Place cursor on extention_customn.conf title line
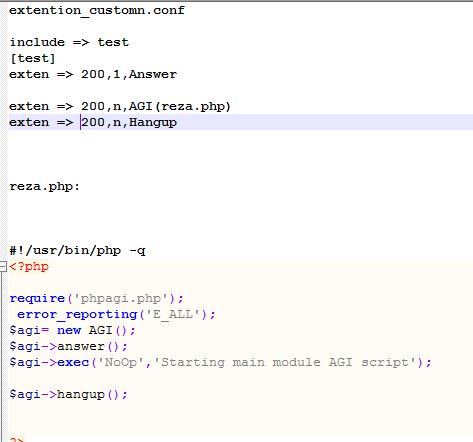 97,11
